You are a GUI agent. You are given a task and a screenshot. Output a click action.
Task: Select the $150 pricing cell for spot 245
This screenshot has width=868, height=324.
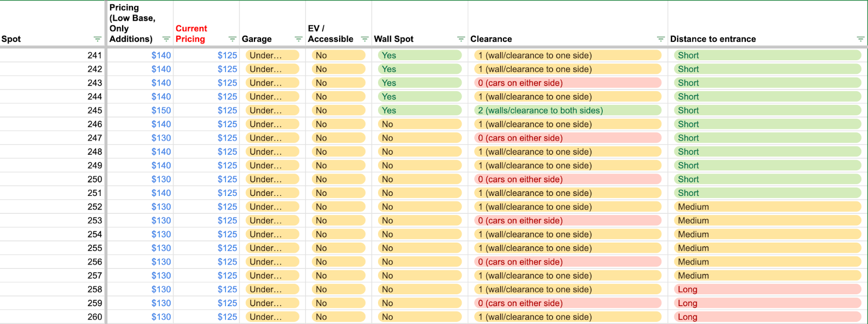coord(140,110)
